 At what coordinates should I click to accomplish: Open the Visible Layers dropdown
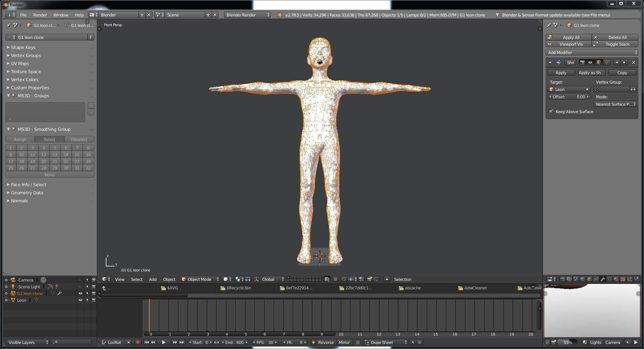[x=28, y=342]
